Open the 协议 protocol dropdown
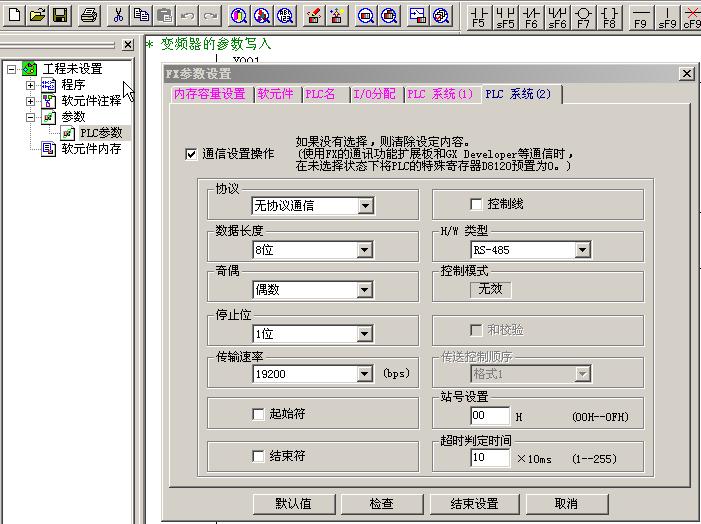This screenshot has width=701, height=524. pos(365,206)
